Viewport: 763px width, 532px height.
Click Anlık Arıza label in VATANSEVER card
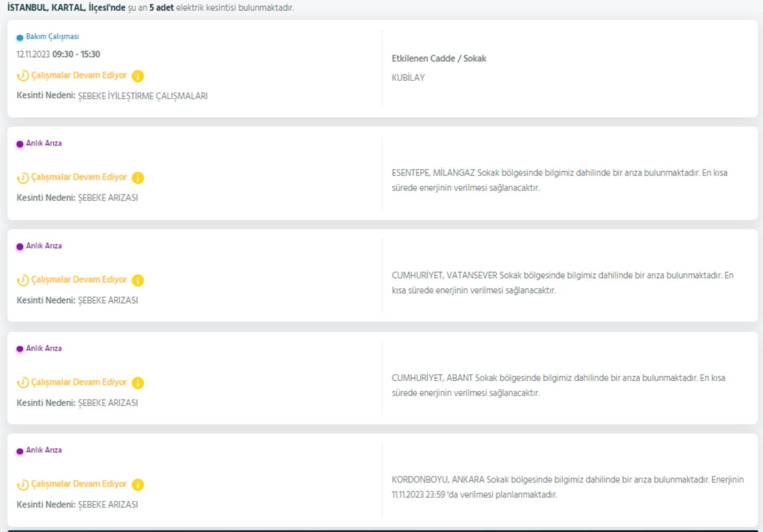point(44,246)
